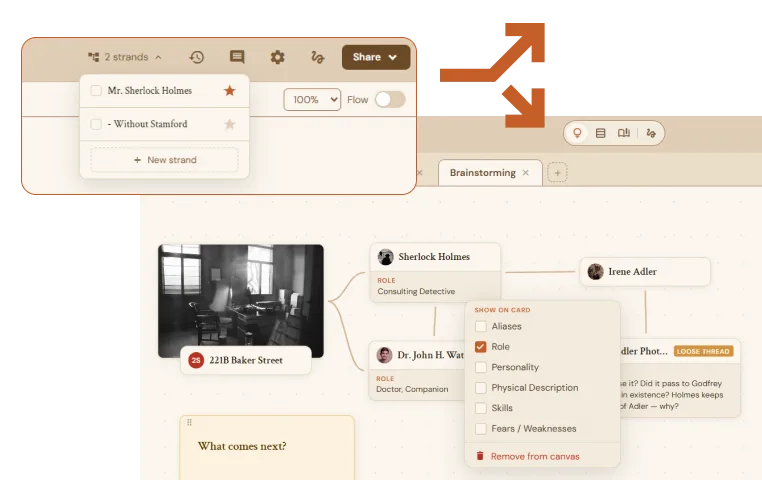Image resolution: width=762 pixels, height=480 pixels.
Task: Click the Adler Phot... card title
Action: [x=644, y=351]
